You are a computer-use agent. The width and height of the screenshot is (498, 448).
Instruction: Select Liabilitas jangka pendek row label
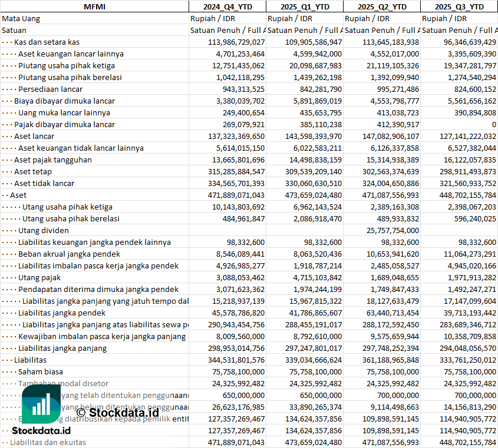click(62, 313)
